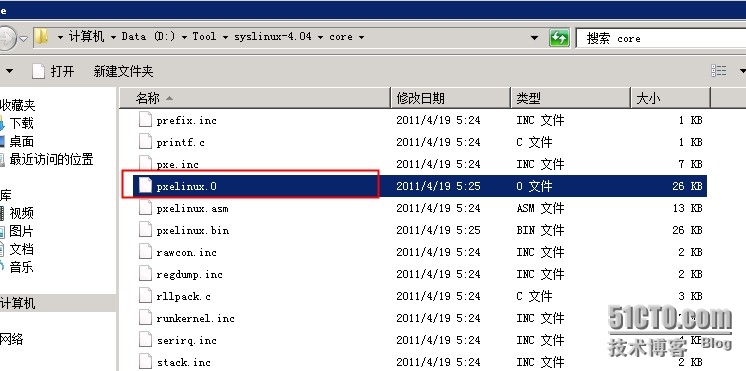Click the regdump.inc file icon
Screen dimensions: 746x371
(145, 274)
